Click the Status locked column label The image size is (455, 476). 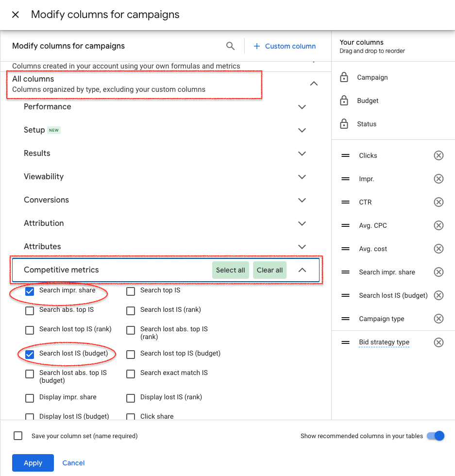pyautogui.click(x=367, y=124)
